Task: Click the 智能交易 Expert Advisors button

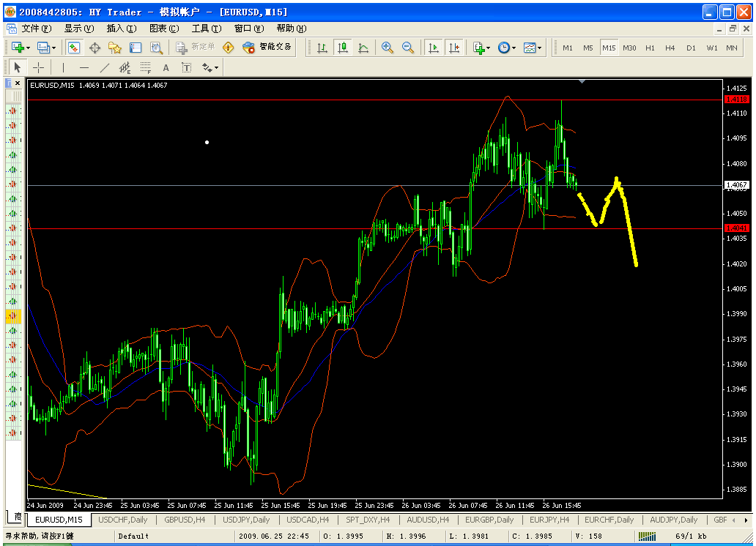Action: point(267,47)
